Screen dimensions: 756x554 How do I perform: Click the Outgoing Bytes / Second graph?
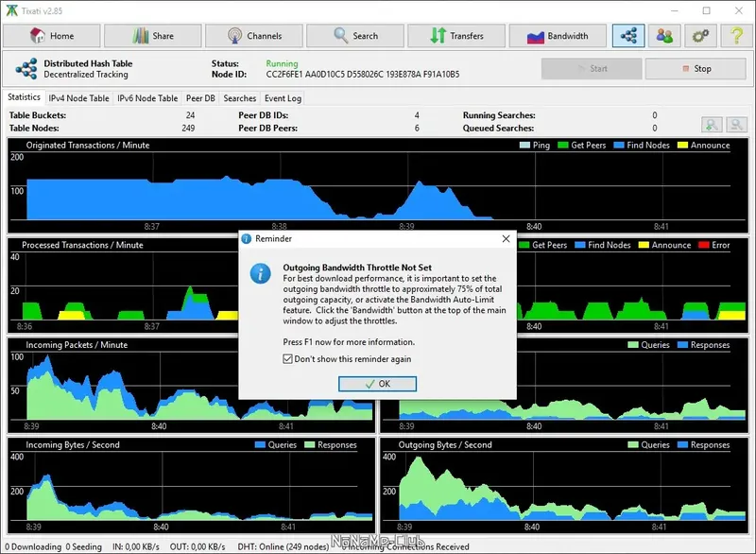pyautogui.click(x=563, y=486)
